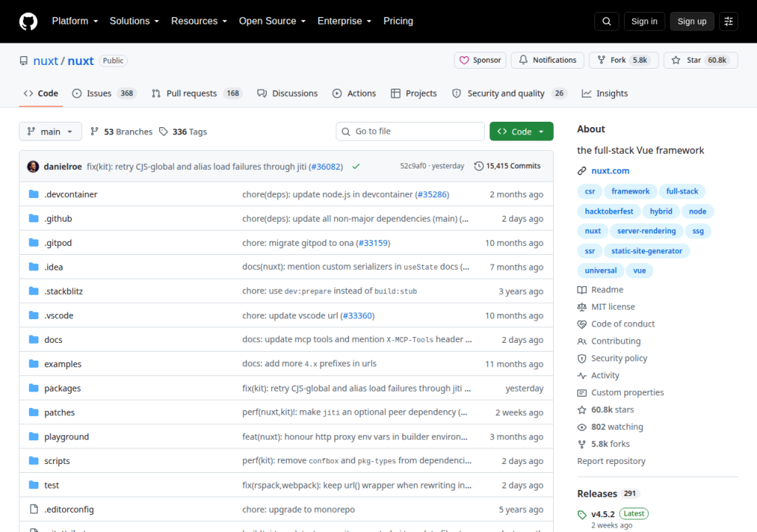The height and width of the screenshot is (532, 757).
Task: Click the docs folder icon
Action: [x=33, y=339]
